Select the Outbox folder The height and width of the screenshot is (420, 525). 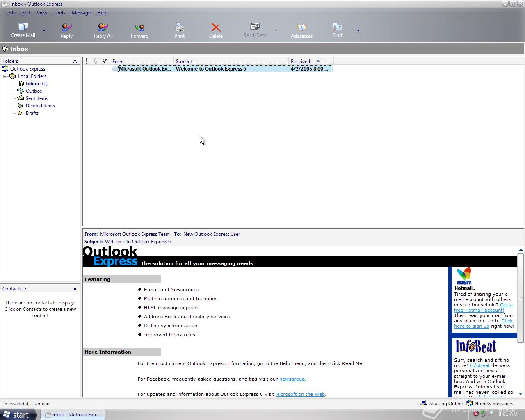[x=34, y=91]
